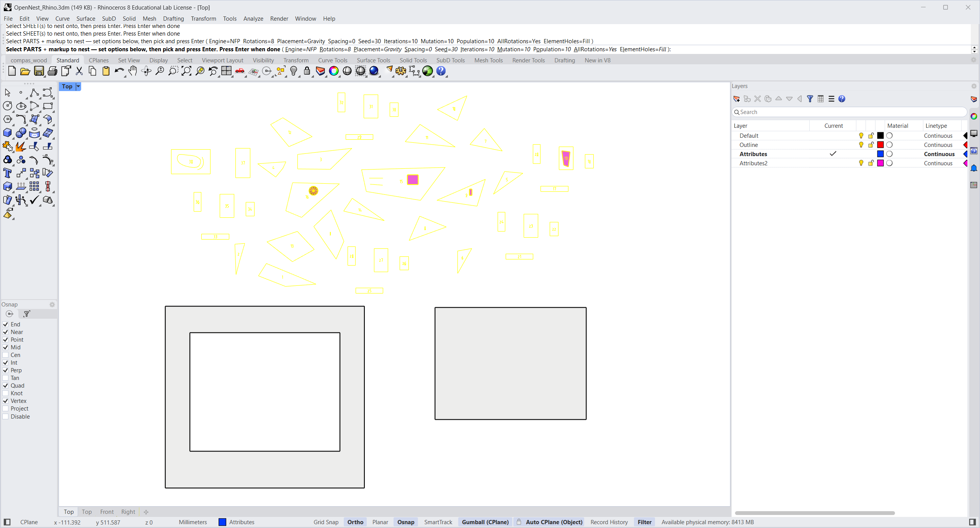Toggle SmartTrack in status bar
The image size is (980, 528).
point(438,522)
